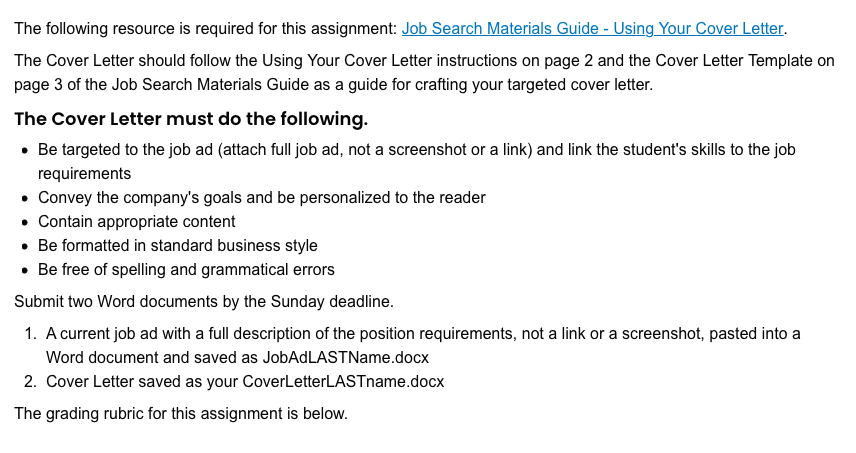Click the numbered item about a current job ad

click(x=423, y=345)
